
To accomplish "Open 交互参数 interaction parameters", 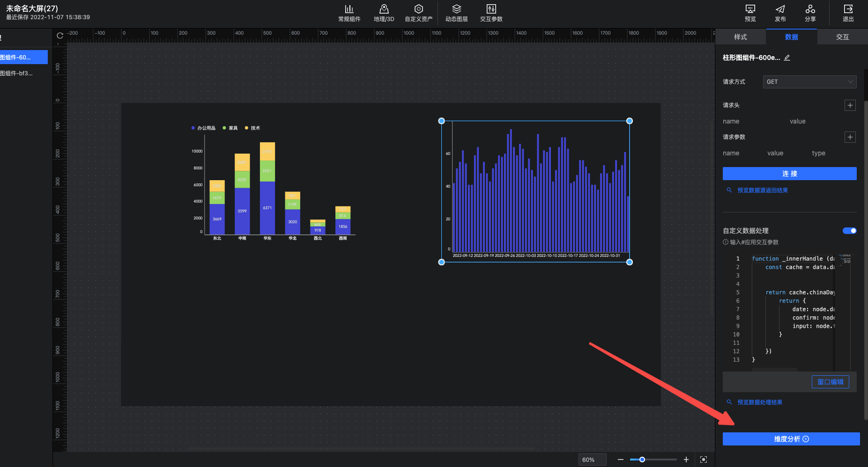I will (491, 13).
